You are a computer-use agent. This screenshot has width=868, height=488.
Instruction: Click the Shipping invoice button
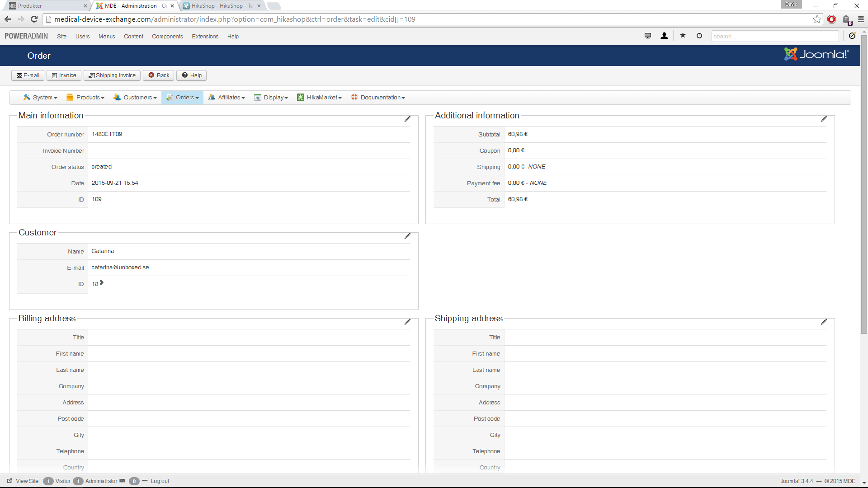point(112,75)
